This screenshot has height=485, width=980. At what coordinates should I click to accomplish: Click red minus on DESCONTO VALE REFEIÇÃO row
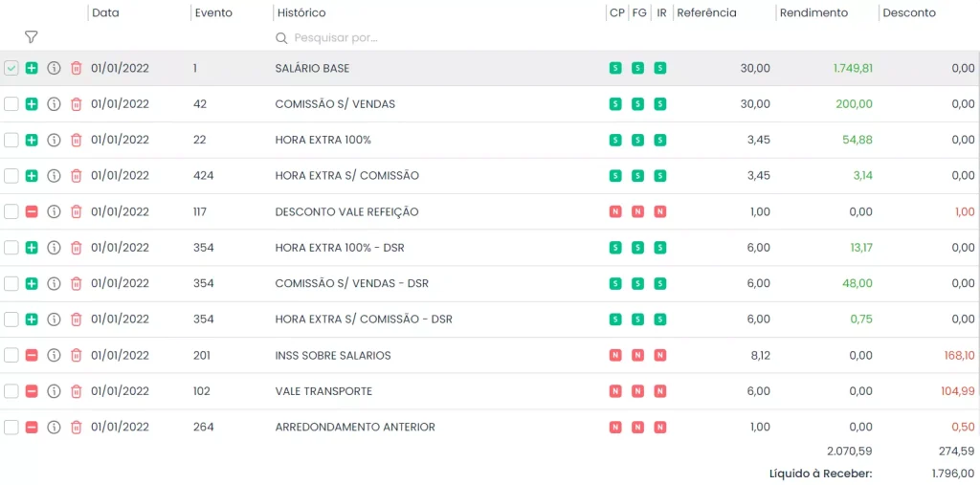[x=32, y=211]
